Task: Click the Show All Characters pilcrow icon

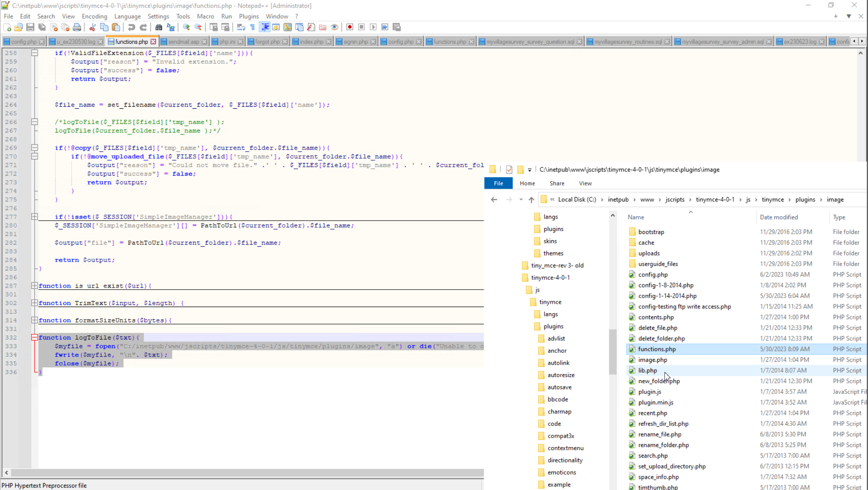Action: coord(253,27)
